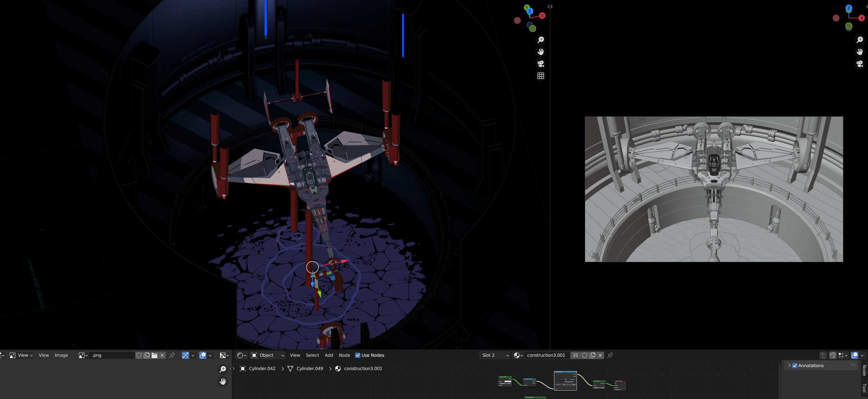Screen dimensions: 868x399
Task: Zoom tool in the right viewport
Action: (860, 40)
